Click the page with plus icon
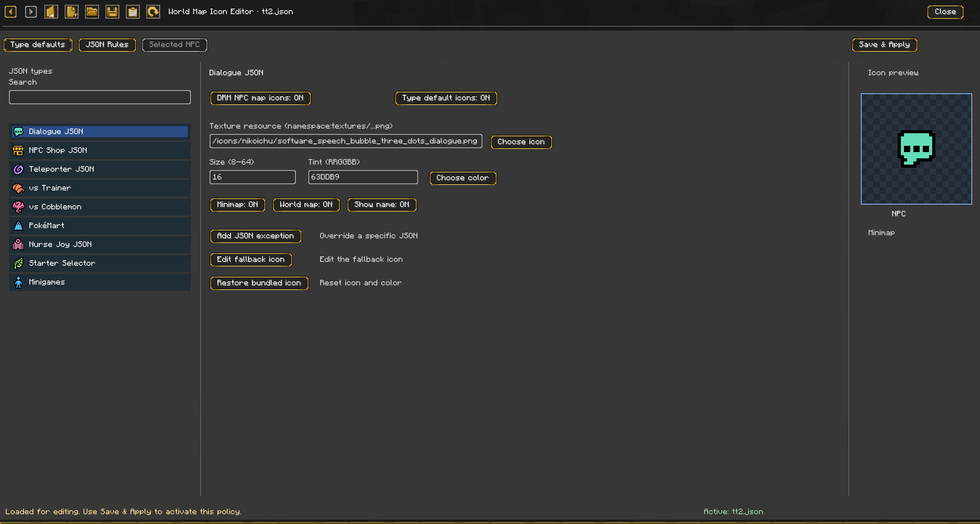980x524 pixels. (x=72, y=12)
